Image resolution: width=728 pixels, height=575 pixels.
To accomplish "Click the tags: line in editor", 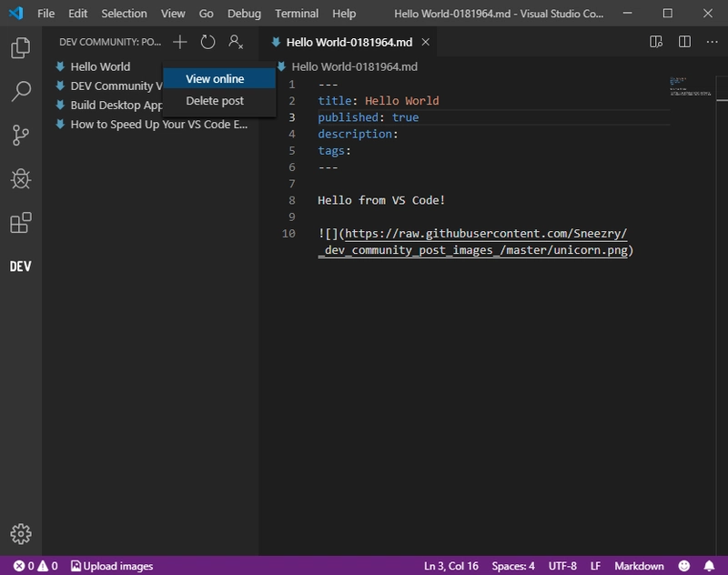I will click(334, 151).
